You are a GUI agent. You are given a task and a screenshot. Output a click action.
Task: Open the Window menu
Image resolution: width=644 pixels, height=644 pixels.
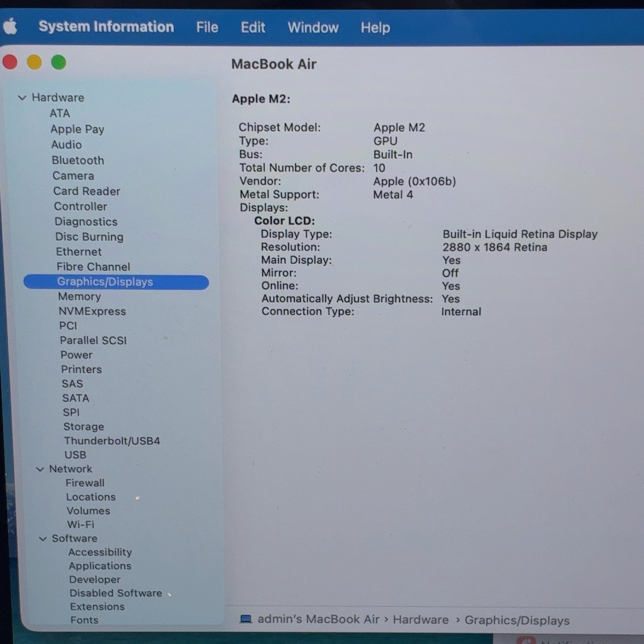point(313,28)
